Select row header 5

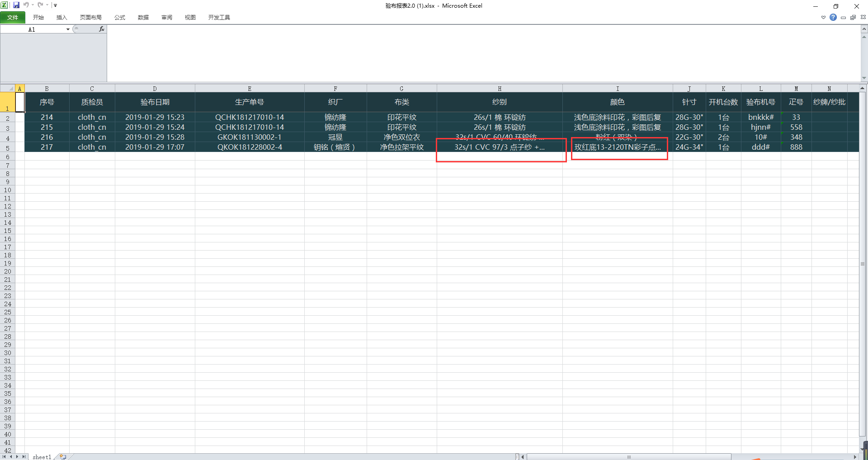[8, 148]
